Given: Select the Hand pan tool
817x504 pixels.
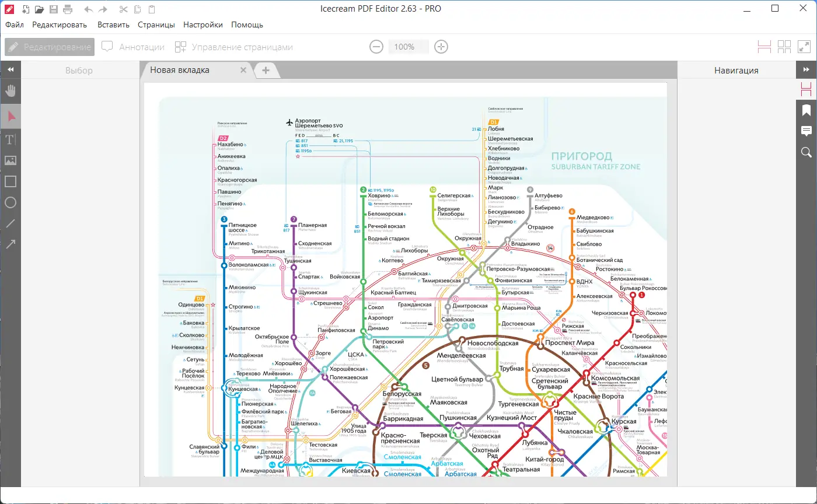Looking at the screenshot, I should (11, 90).
